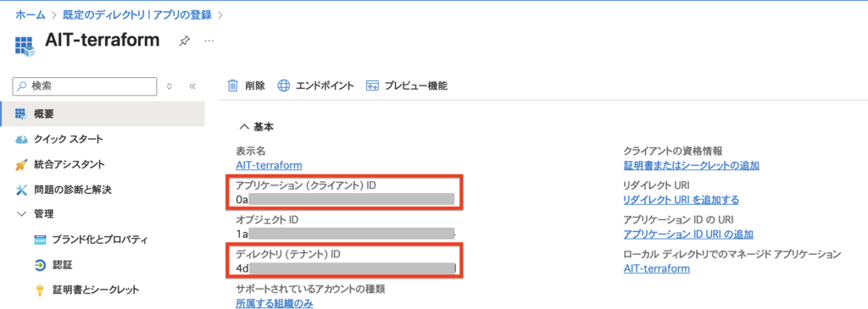Open the Integration Assistant rocket icon

pos(21,164)
